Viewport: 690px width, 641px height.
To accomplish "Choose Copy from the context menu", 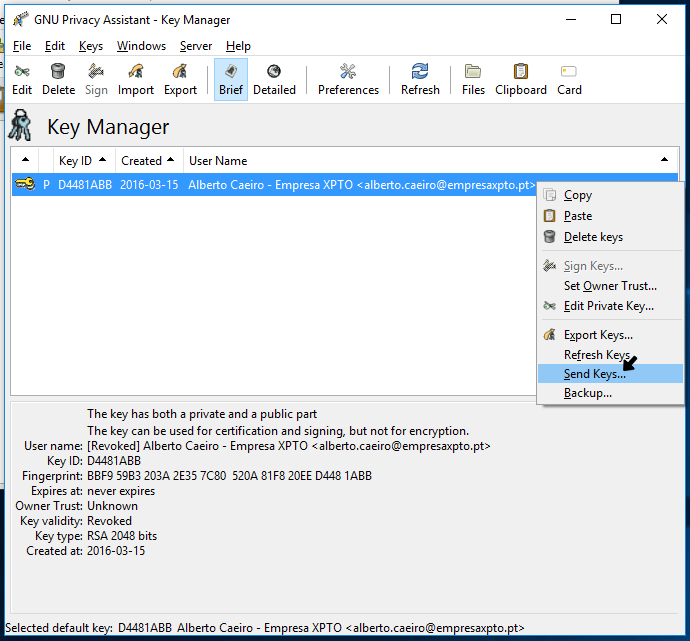I will click(610, 195).
